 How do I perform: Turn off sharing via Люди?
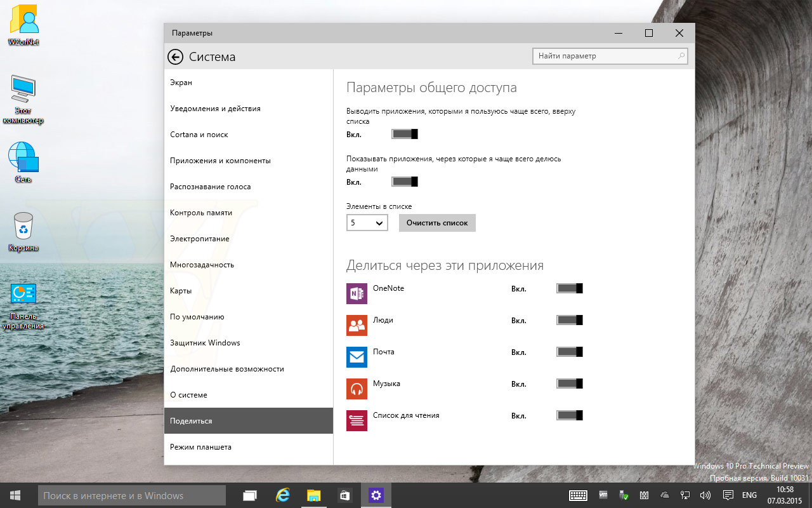point(570,320)
